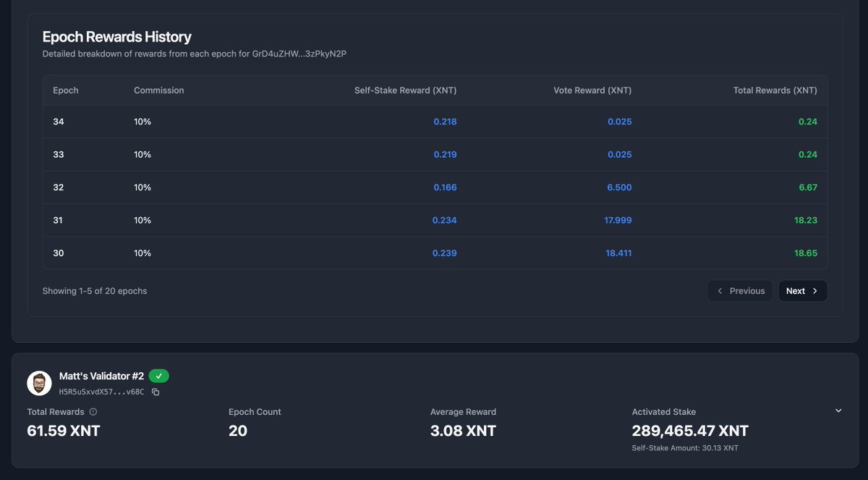Screen dimensions: 868x480
Task: Click vote reward 0.025 in epoch 34 row
Action: click(620, 122)
